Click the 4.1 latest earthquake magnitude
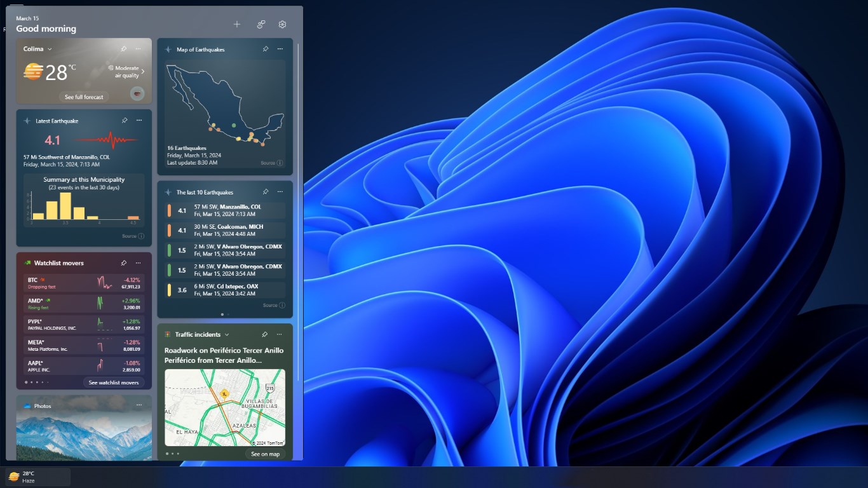This screenshot has width=868, height=488. [x=52, y=140]
